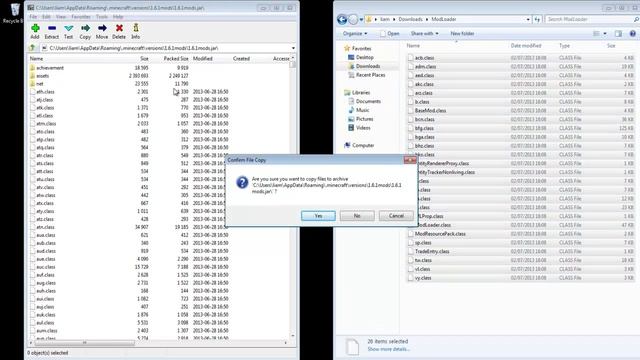Click the Add icon in 7-Zip toolbar
This screenshot has width=640, height=360.
coord(35,31)
